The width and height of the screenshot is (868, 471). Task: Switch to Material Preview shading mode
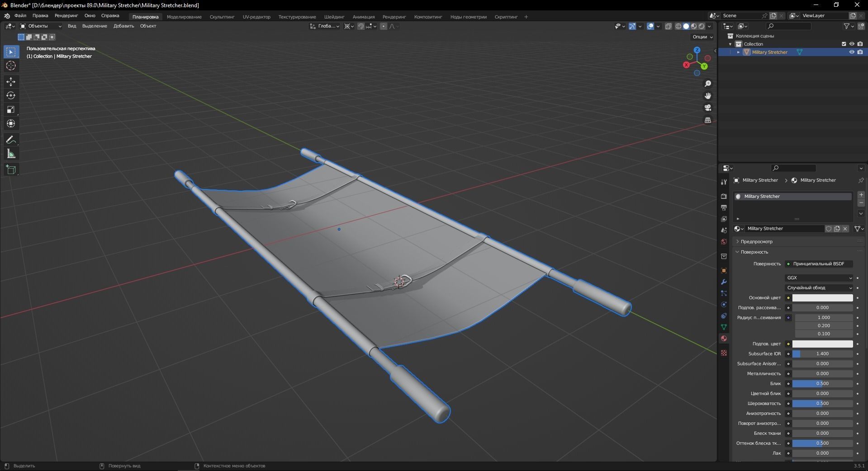pyautogui.click(x=694, y=26)
